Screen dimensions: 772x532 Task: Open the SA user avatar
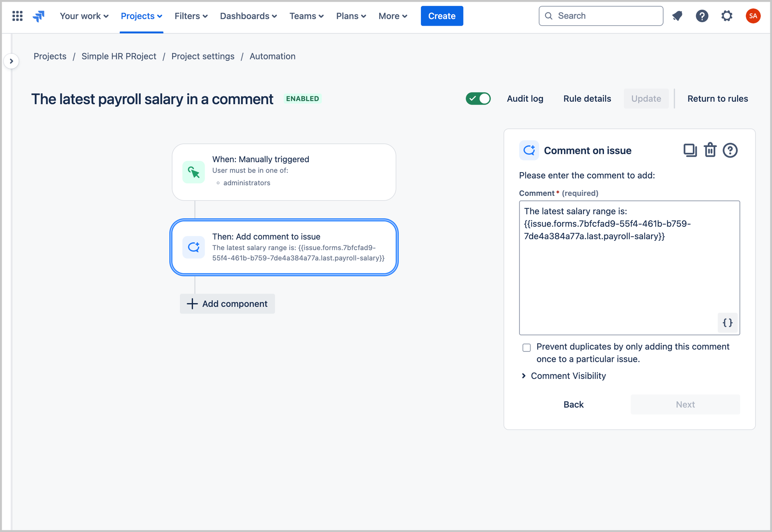click(x=753, y=16)
